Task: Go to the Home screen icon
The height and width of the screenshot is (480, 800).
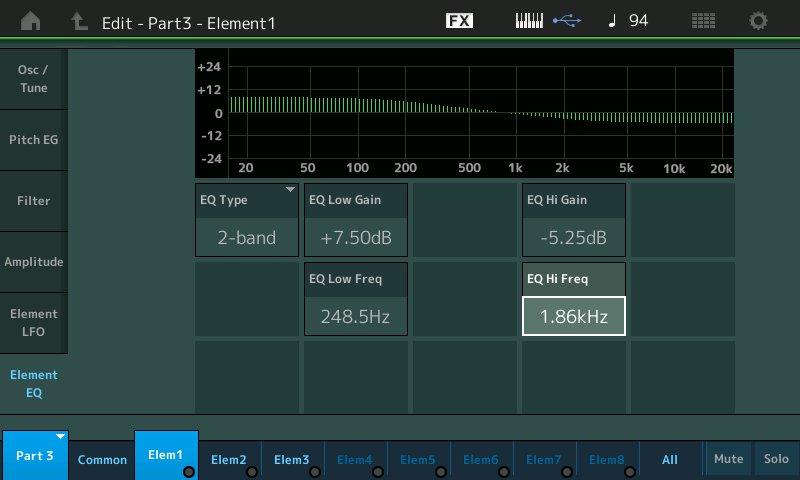Action: tap(31, 21)
